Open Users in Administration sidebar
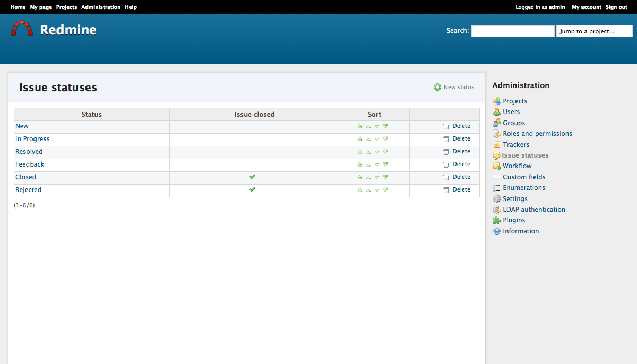Viewport: 637px width, 364px height. point(511,112)
